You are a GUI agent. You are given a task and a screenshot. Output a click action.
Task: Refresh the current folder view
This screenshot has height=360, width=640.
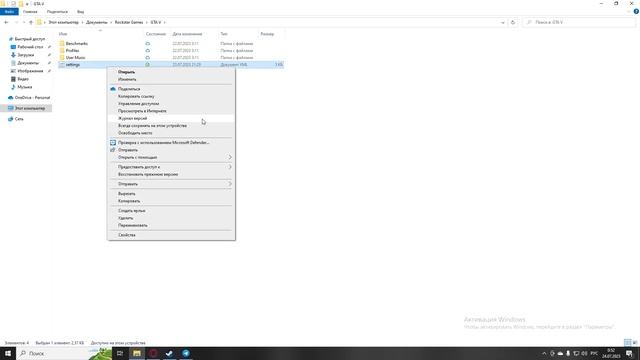pyautogui.click(x=513, y=22)
